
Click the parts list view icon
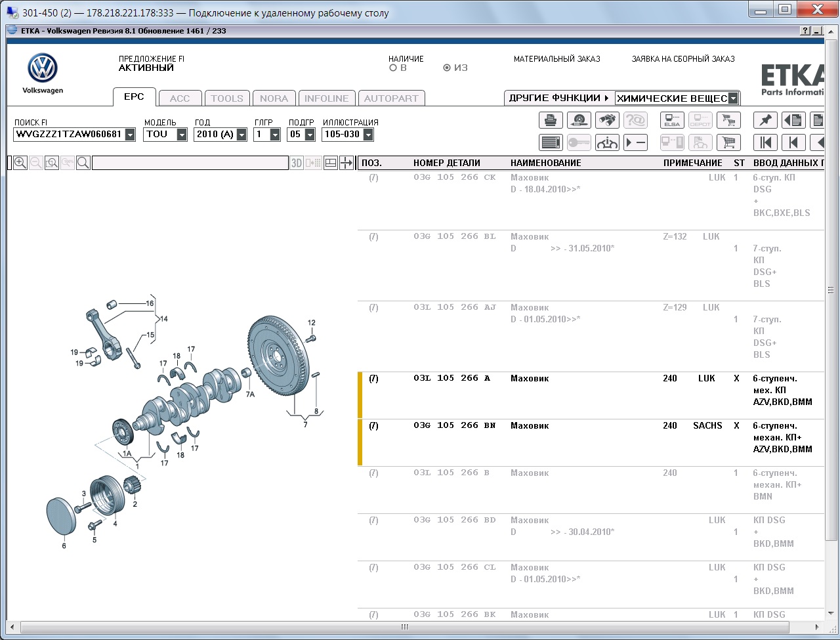pyautogui.click(x=551, y=142)
